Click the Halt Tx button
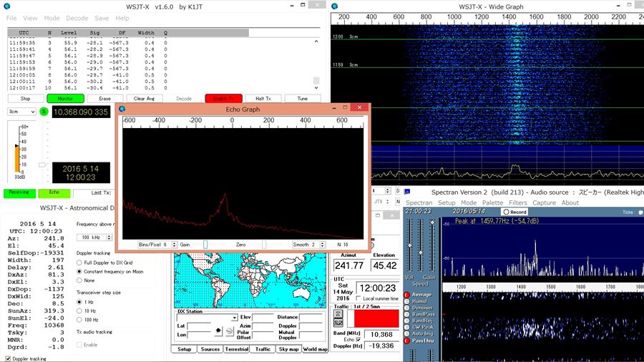Image resolution: width=644 pixels, height=362 pixels. (x=263, y=99)
